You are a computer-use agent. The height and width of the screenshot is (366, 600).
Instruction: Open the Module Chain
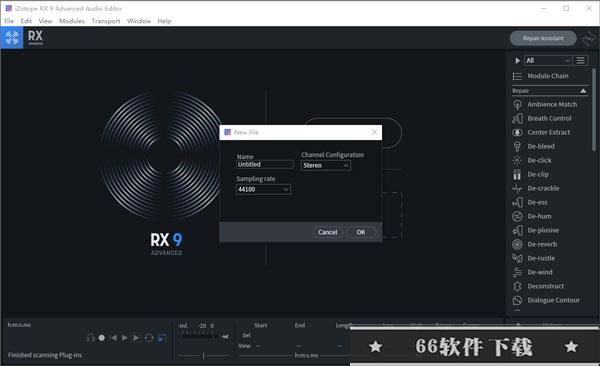(540, 76)
